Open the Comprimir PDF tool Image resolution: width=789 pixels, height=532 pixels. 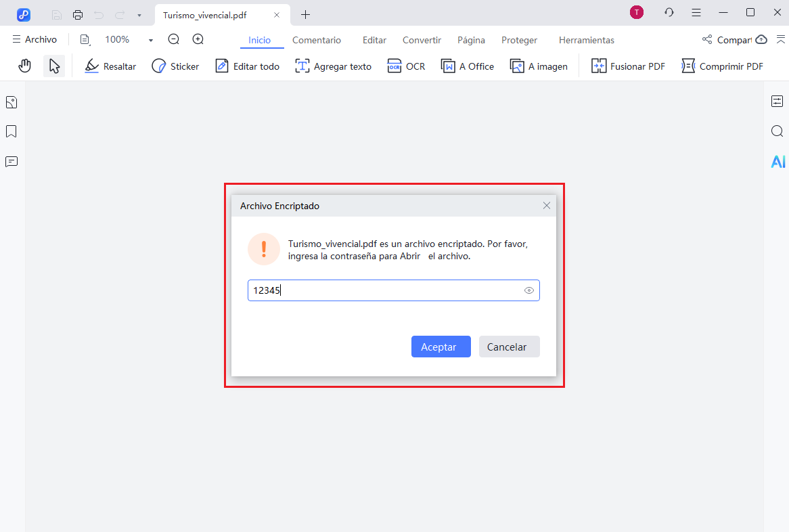click(x=721, y=66)
